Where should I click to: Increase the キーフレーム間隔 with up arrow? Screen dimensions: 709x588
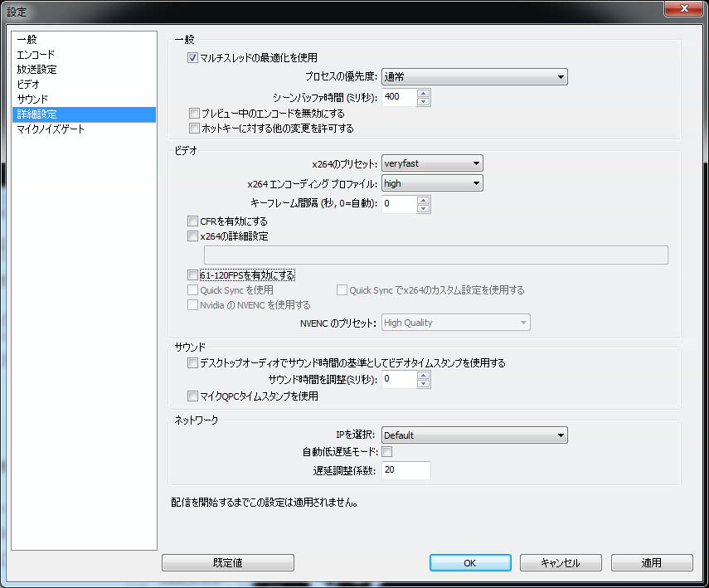pyautogui.click(x=423, y=201)
